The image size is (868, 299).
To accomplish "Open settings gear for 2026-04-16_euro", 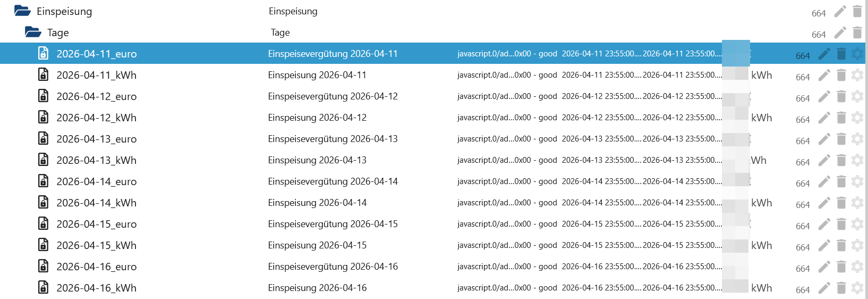I will (x=857, y=267).
